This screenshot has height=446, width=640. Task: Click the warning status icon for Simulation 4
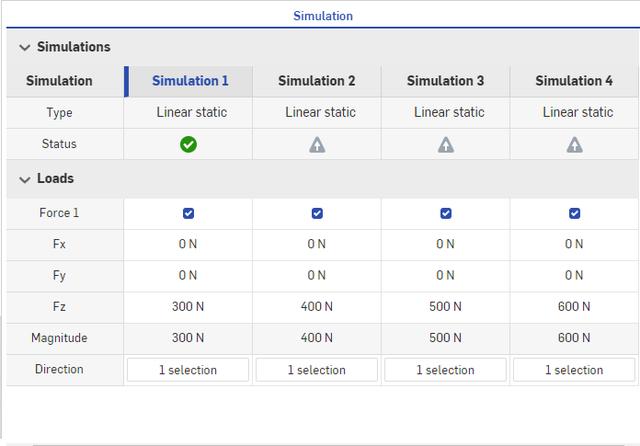[x=574, y=144]
